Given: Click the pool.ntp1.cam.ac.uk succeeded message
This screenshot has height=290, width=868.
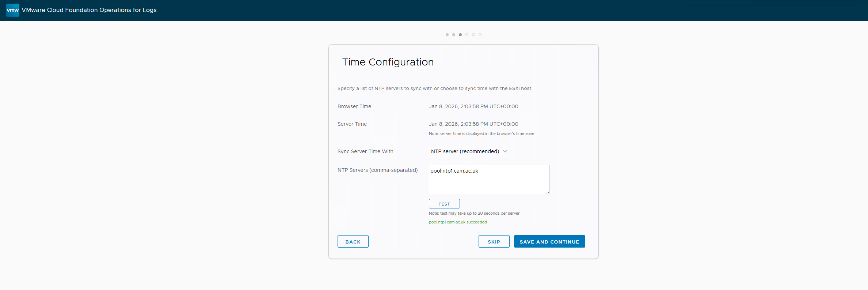Looking at the screenshot, I should (458, 222).
